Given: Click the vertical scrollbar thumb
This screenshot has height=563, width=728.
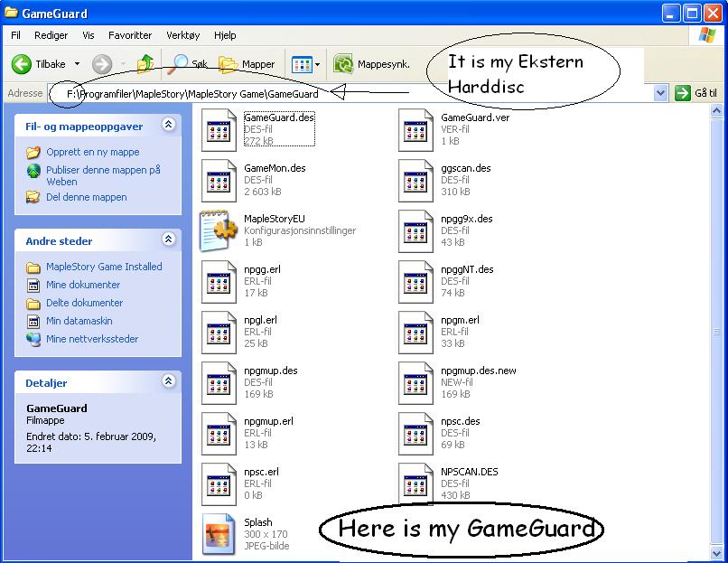Looking at the screenshot, I should 716,332.
